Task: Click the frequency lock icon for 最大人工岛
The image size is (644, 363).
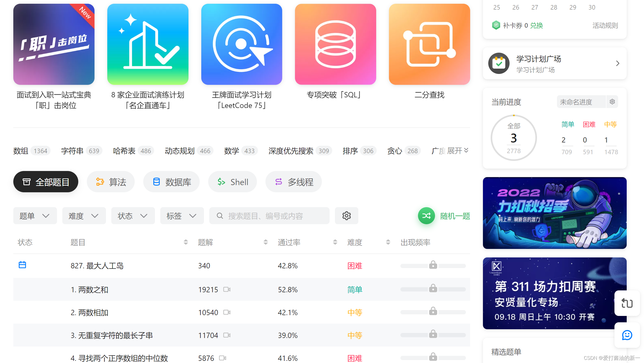Action: [433, 265]
